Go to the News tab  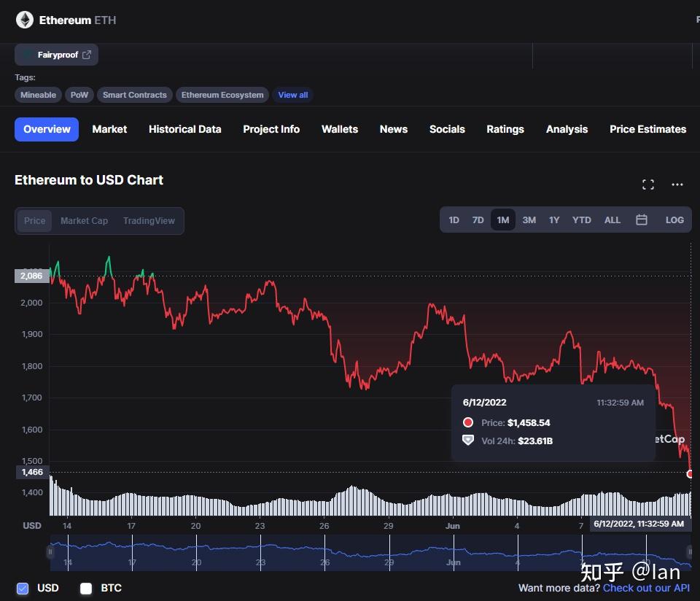[393, 130]
